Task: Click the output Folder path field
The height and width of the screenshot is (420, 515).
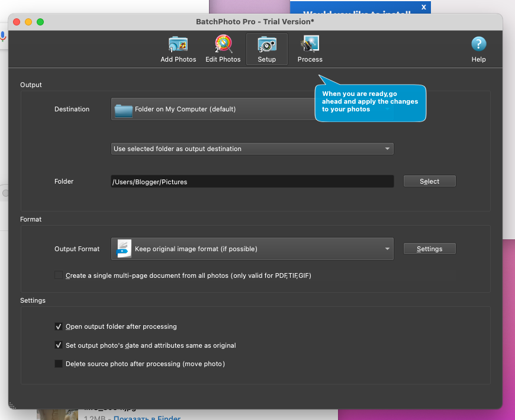Action: [x=252, y=181]
